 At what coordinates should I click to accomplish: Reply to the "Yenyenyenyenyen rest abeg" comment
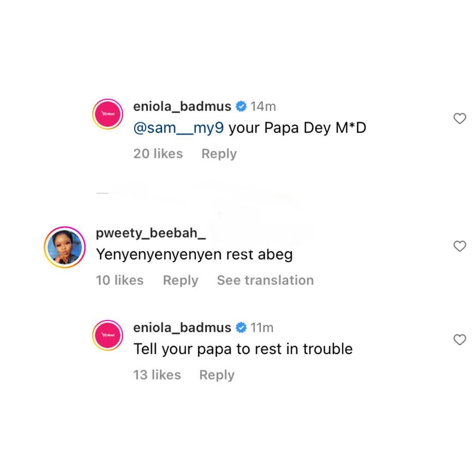pyautogui.click(x=180, y=280)
